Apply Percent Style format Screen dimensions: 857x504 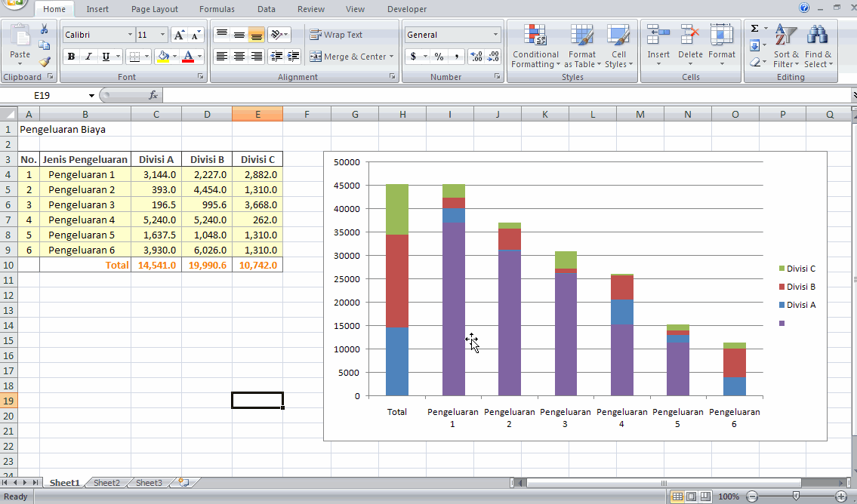pos(439,57)
